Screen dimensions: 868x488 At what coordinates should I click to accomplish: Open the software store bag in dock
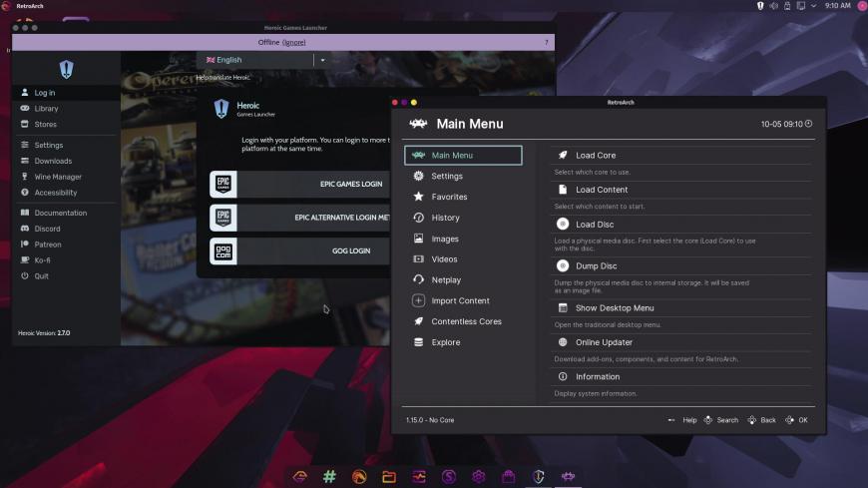[508, 476]
